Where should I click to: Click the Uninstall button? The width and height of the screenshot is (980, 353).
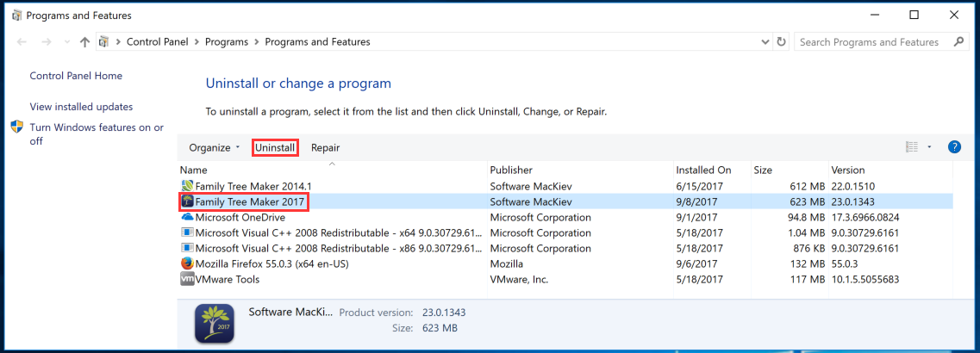275,148
